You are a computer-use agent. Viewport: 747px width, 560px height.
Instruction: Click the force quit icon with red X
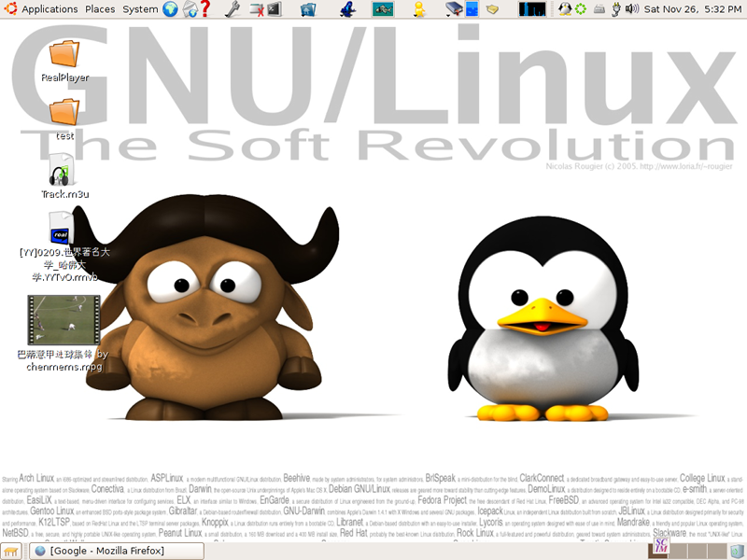coord(257,9)
